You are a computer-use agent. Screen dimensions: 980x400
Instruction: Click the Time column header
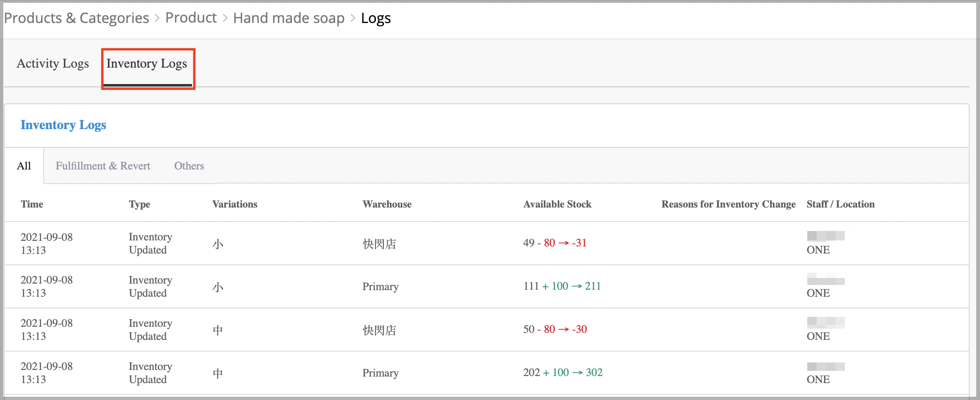pyautogui.click(x=32, y=204)
